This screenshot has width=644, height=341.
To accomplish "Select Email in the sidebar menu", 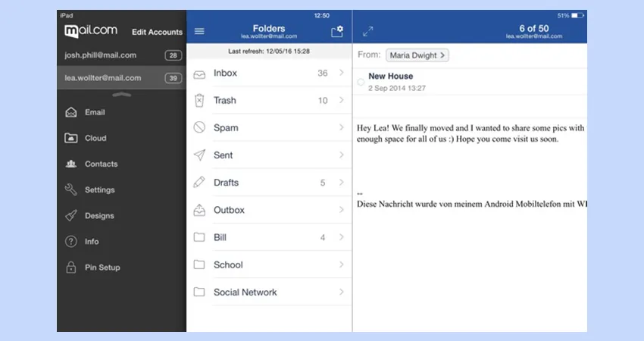I will click(x=95, y=113).
